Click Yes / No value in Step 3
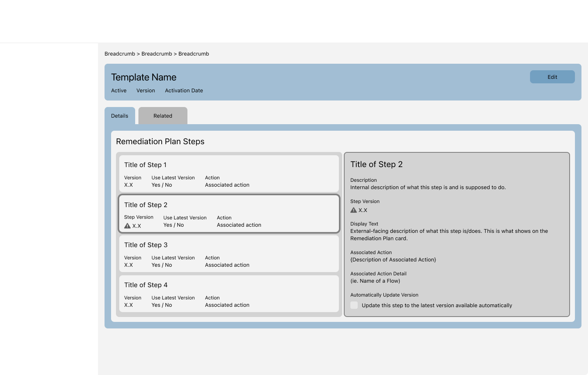Viewport: 588px width, 375px height. pyautogui.click(x=162, y=265)
